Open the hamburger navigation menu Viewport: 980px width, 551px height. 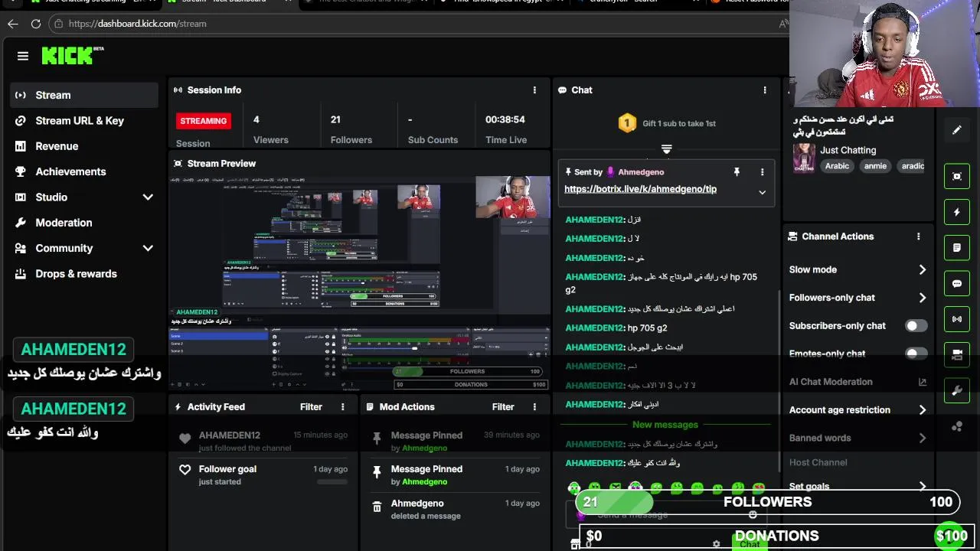[x=23, y=56]
